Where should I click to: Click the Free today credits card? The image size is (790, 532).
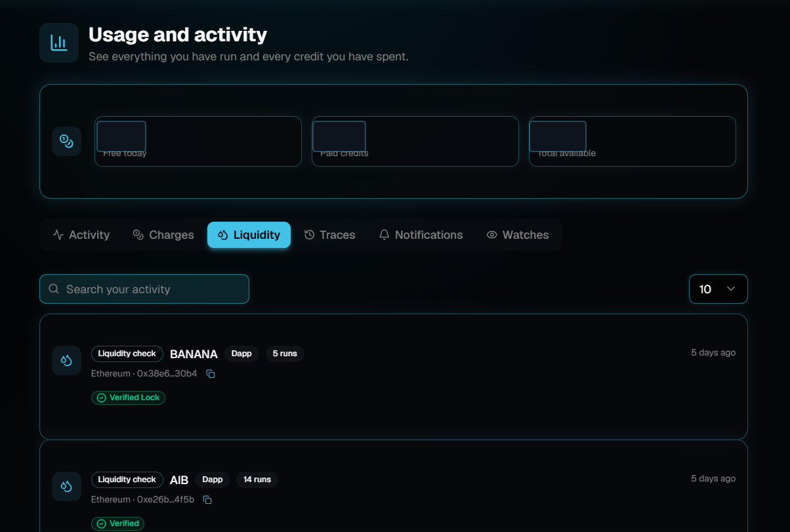[x=198, y=141]
